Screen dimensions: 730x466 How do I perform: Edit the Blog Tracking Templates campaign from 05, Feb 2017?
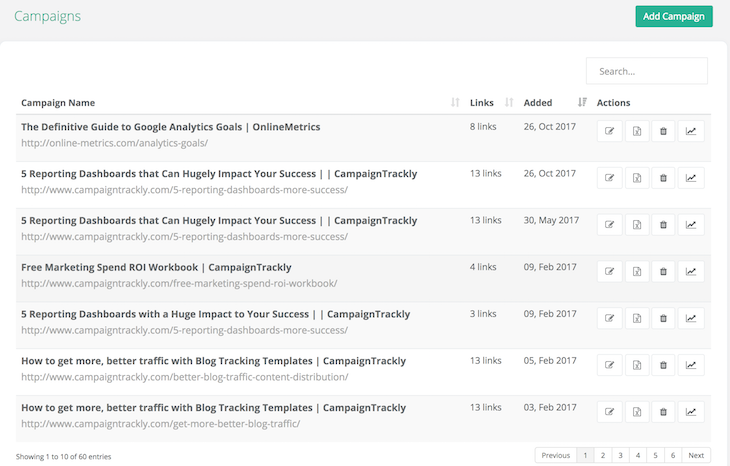609,365
